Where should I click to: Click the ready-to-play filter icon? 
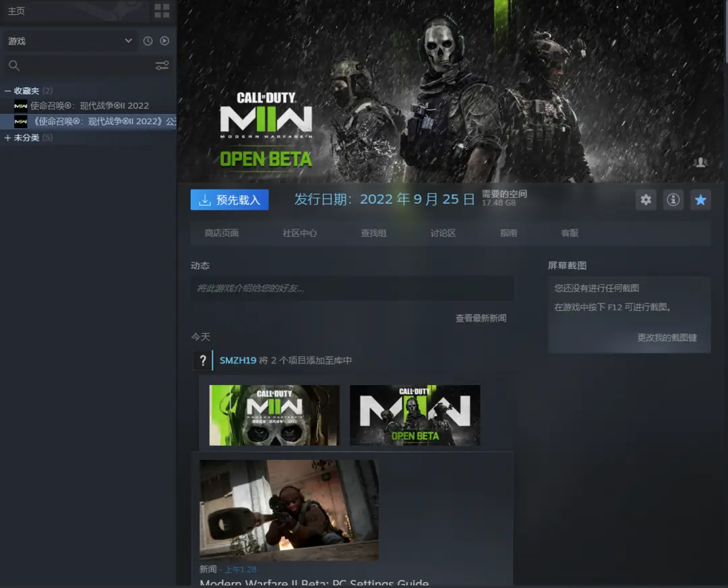[x=164, y=41]
